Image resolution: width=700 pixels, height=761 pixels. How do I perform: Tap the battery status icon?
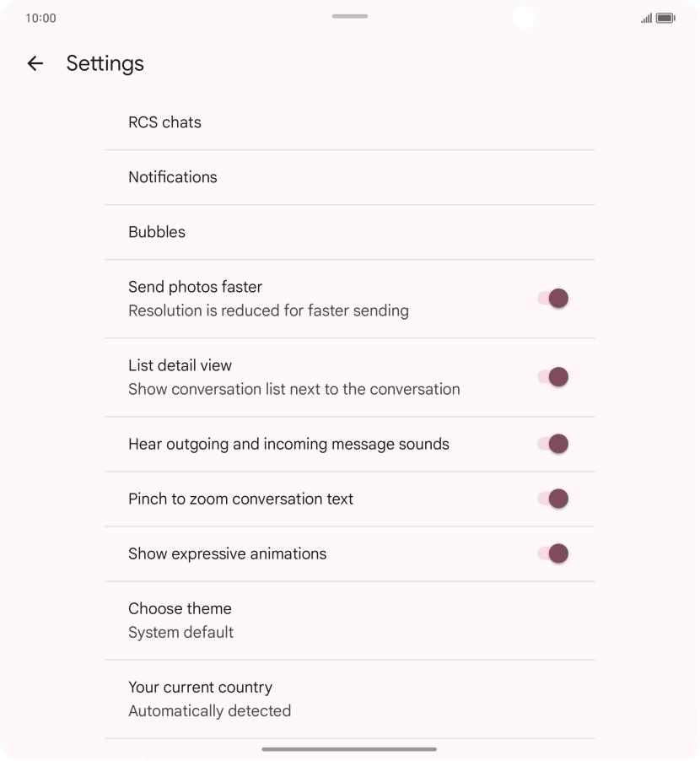click(x=665, y=18)
